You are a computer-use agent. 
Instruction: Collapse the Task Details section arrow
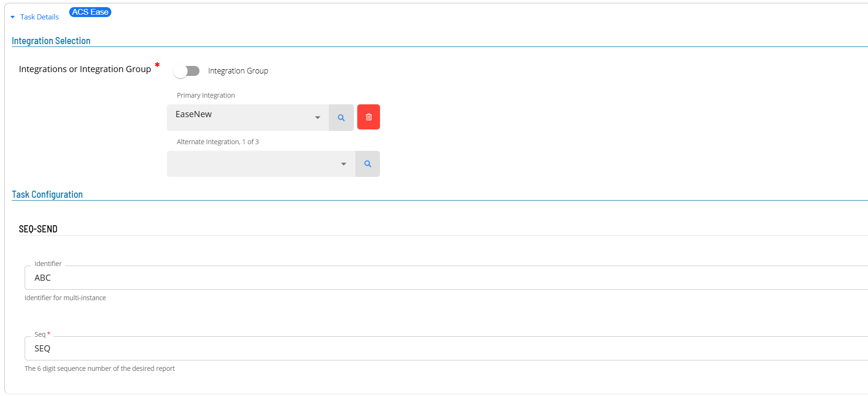tap(13, 17)
